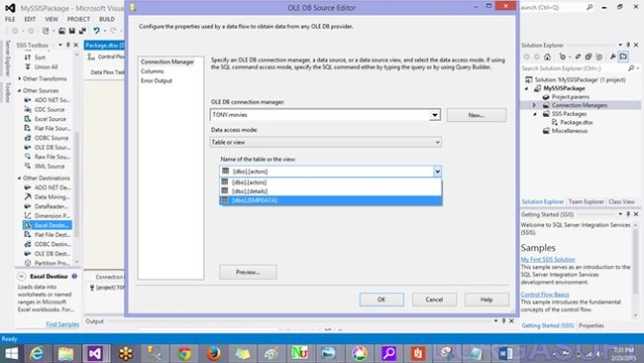
Task: Click the Preview button
Action: (x=248, y=272)
